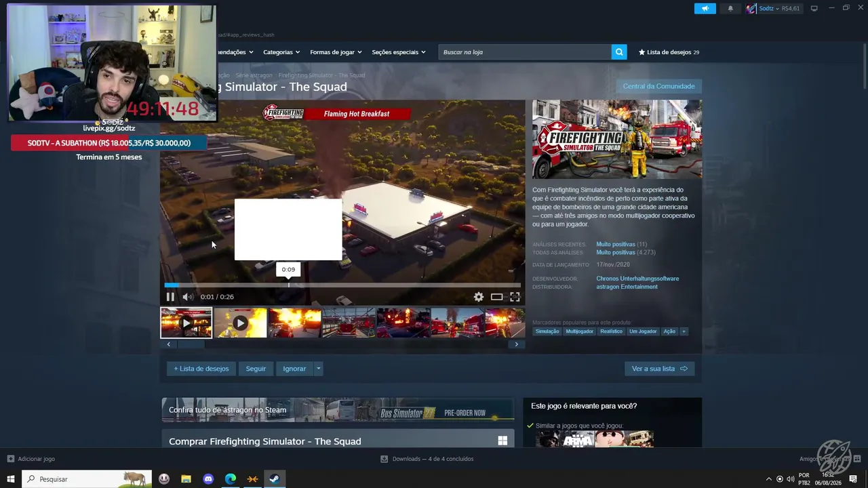Click the Windows taskbar Pesquisar search box
868x488 pixels.
point(87,479)
